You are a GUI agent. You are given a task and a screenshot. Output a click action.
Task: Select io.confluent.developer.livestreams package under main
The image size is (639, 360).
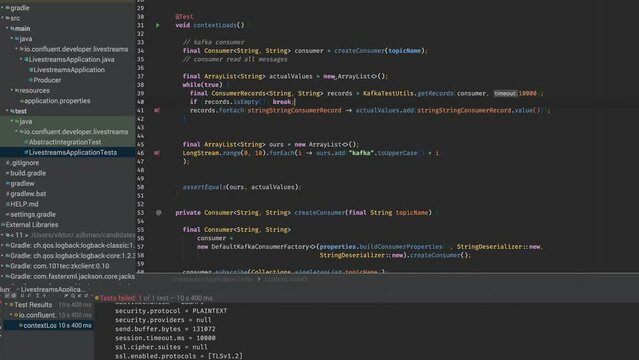[x=76, y=49]
